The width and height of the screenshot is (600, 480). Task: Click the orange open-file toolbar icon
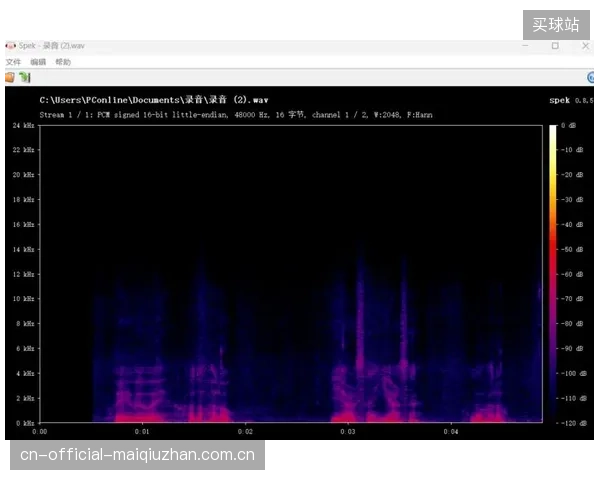(x=10, y=77)
